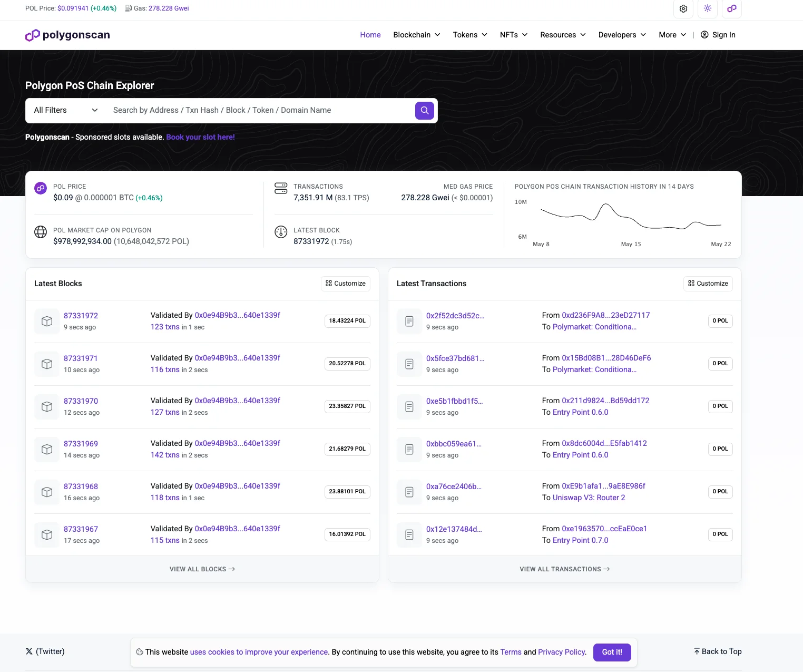
Task: Open the All Filters dropdown
Action: tap(66, 110)
